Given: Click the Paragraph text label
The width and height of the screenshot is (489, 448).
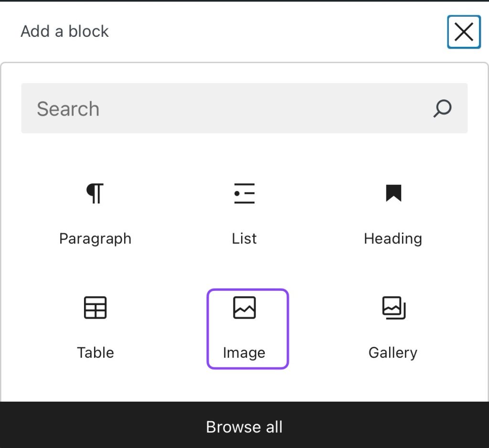Looking at the screenshot, I should tap(95, 238).
